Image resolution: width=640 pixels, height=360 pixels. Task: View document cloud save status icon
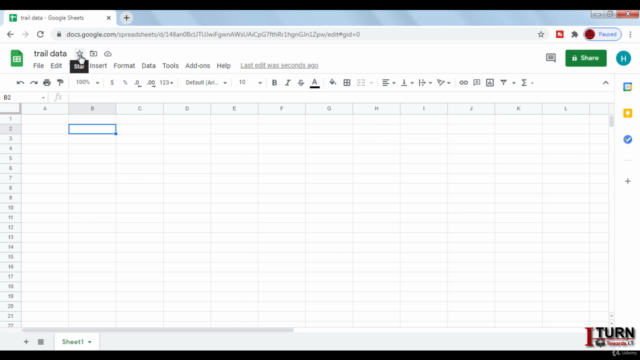[108, 53]
